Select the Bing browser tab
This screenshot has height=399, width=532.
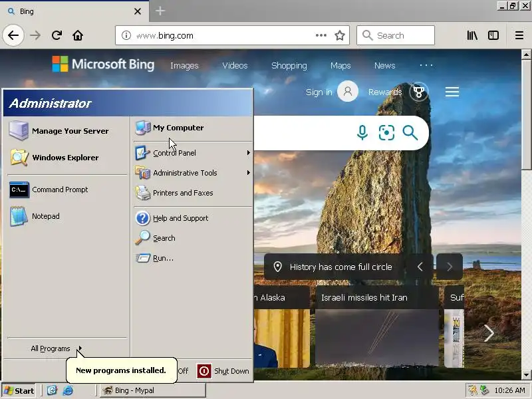click(74, 11)
